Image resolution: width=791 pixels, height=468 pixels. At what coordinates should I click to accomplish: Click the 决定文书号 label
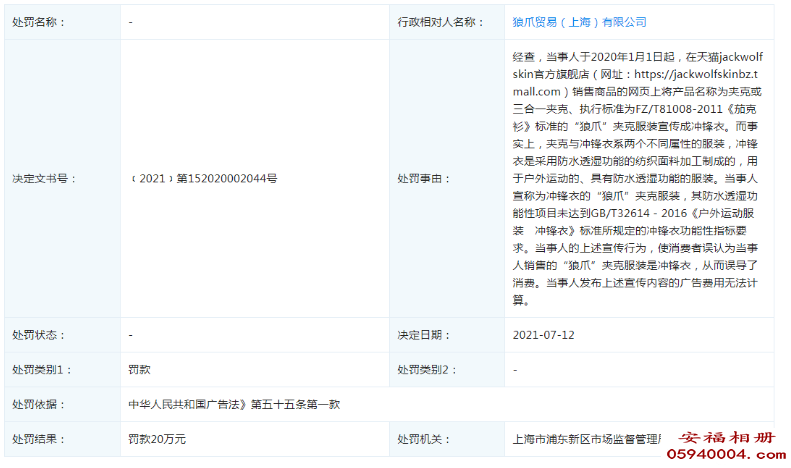[44, 179]
